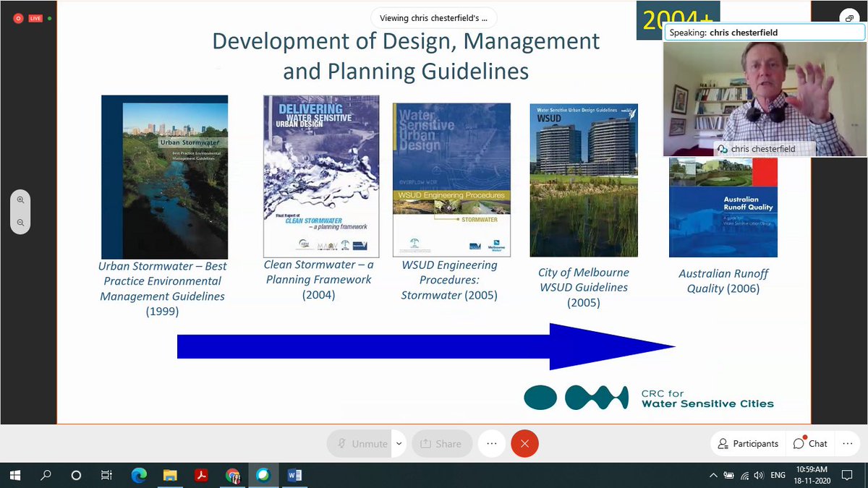Show hidden system tray icons
Viewport: 868px width, 488px height.
pos(714,475)
